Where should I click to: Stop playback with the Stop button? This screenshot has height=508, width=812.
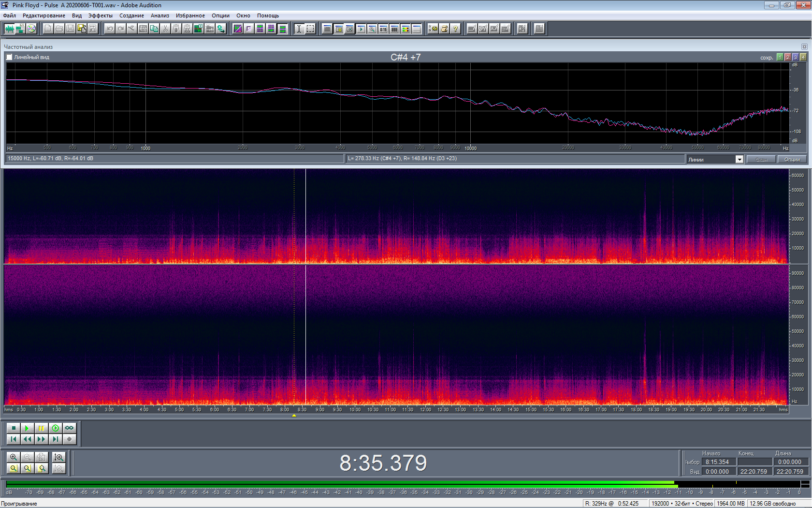pos(14,428)
